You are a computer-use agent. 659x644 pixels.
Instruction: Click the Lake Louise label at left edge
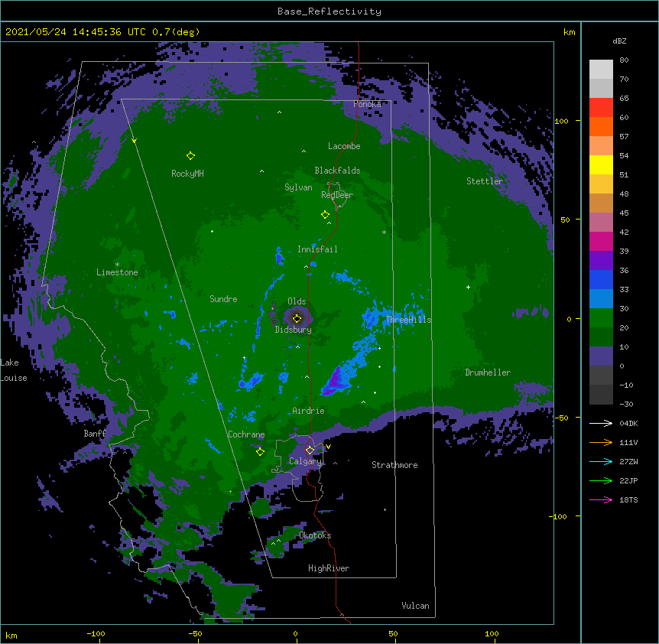point(14,370)
